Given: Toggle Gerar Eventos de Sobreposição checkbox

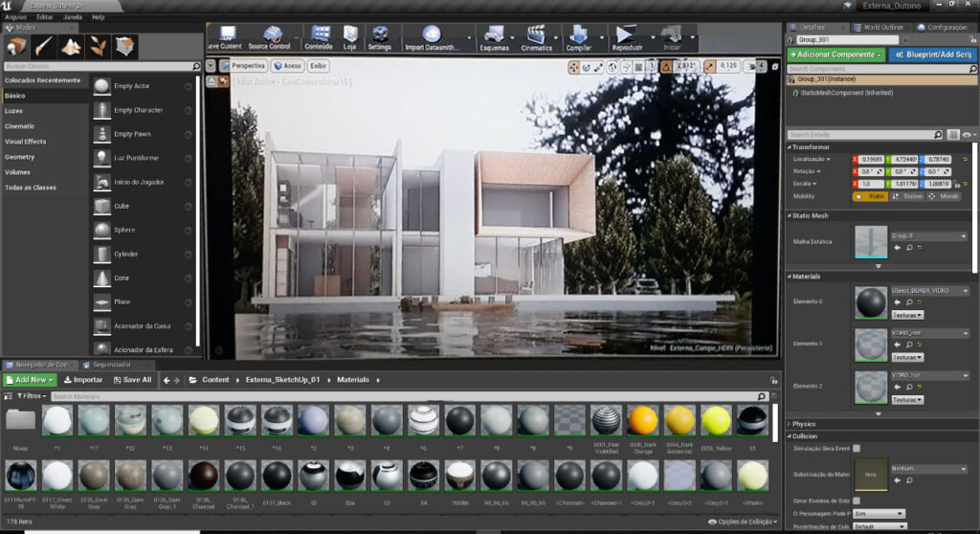Looking at the screenshot, I should [x=857, y=501].
